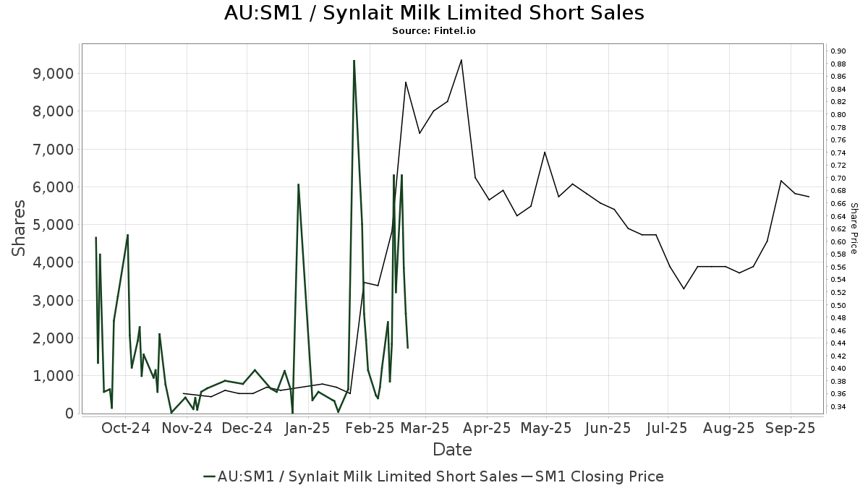Click the Shares y-axis title
This screenshot has width=868, height=488.
pyautogui.click(x=19, y=228)
